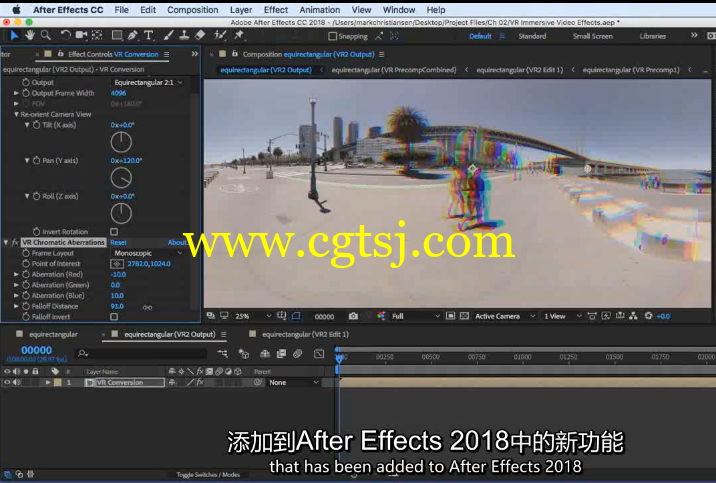Select the Puppet Pin tool
This screenshot has height=483, width=716.
[239, 35]
